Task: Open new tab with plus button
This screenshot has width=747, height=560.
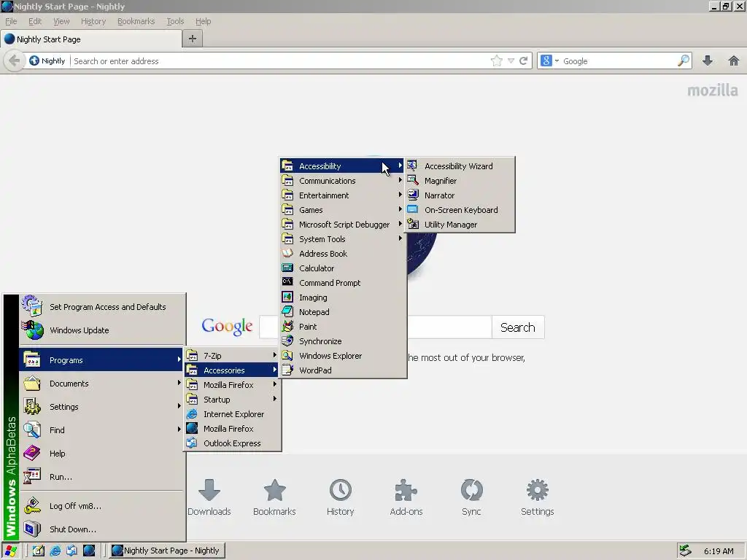Action: pyautogui.click(x=193, y=39)
